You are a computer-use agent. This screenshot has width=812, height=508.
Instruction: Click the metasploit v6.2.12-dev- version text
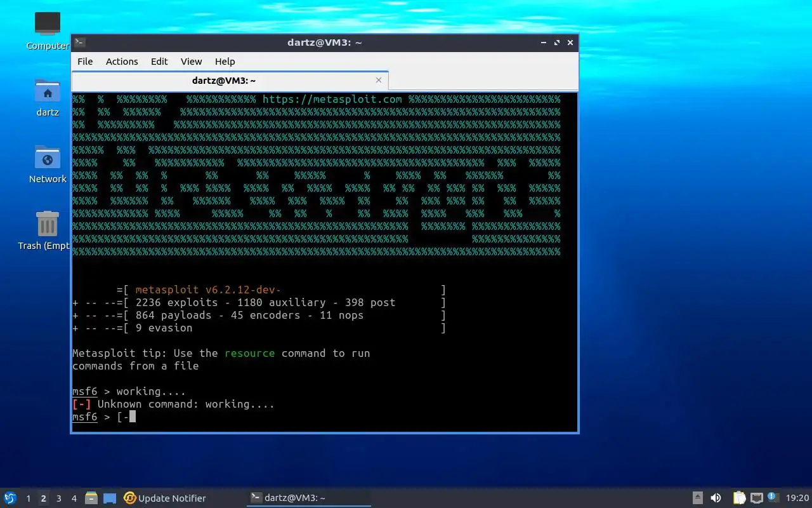point(208,290)
